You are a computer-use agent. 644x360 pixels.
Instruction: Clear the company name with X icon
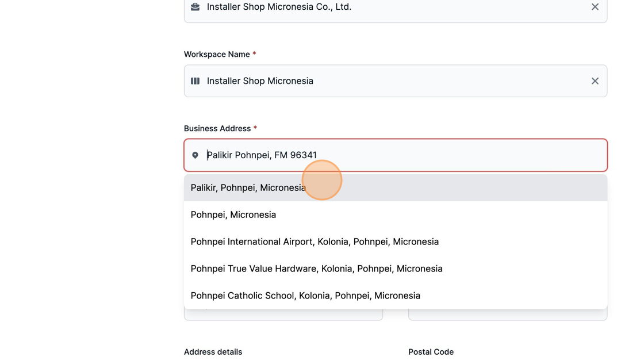pos(595,6)
